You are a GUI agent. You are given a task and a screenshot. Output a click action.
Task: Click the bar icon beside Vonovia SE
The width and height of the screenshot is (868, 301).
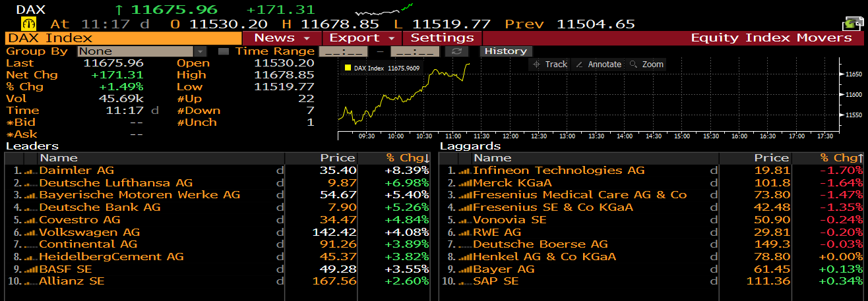(x=465, y=220)
